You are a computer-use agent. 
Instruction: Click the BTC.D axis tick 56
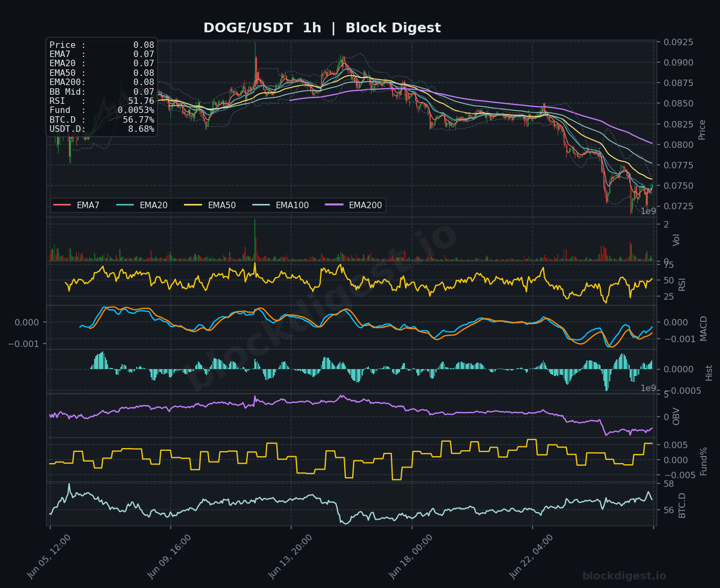pos(668,510)
